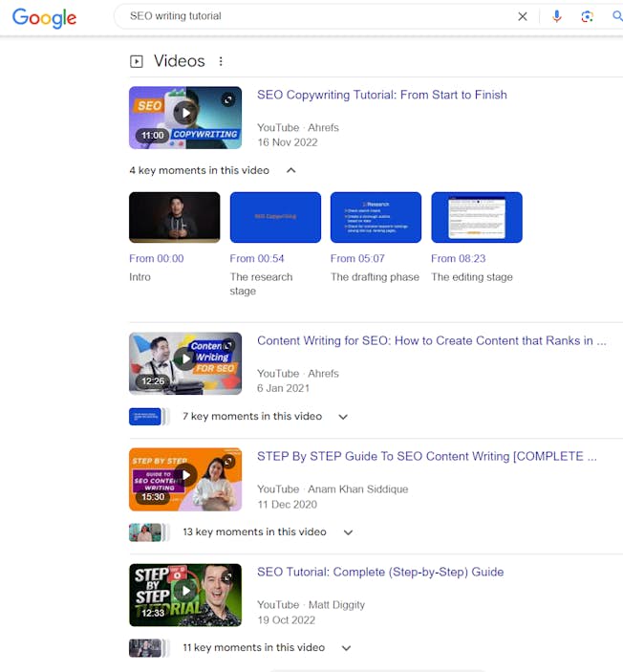Image resolution: width=623 pixels, height=672 pixels.
Task: Open the Videos section three-dot menu
Action: point(221,61)
